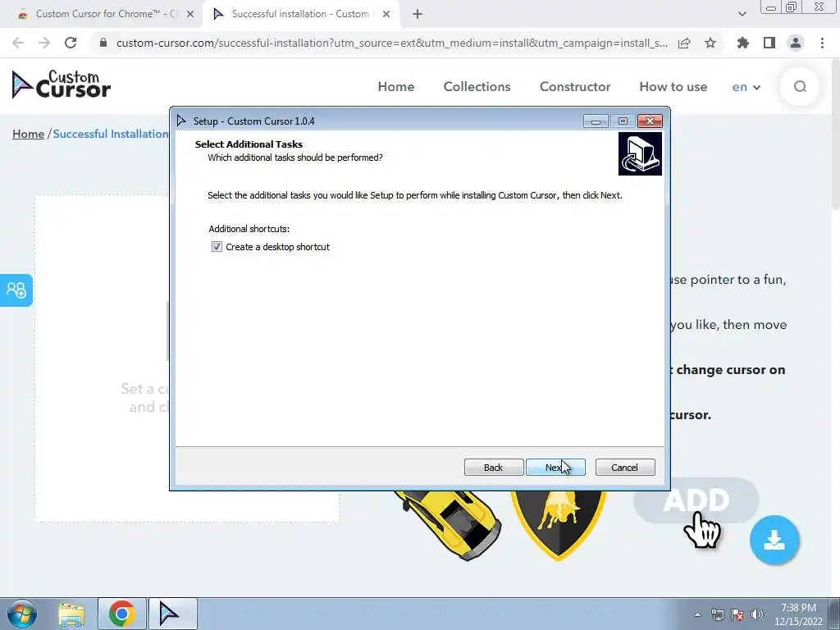The image size is (840, 630).
Task: Uncheck Create a desktop shortcut checkbox
Action: point(217,246)
